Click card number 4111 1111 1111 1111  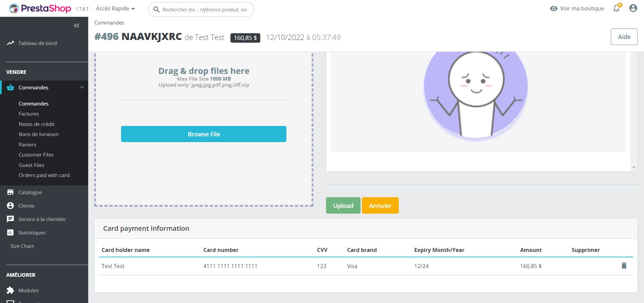[x=230, y=266]
